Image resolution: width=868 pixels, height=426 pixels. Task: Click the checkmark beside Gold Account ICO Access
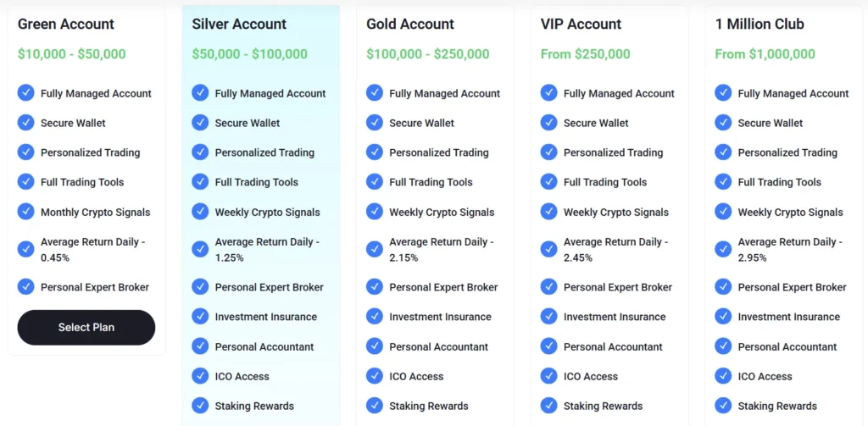(x=375, y=376)
